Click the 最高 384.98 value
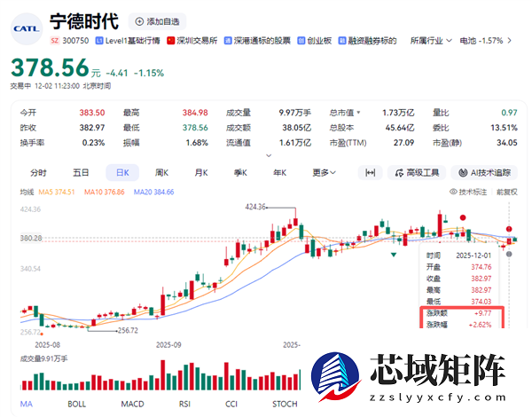The width and height of the screenshot is (532, 417). click(x=195, y=113)
